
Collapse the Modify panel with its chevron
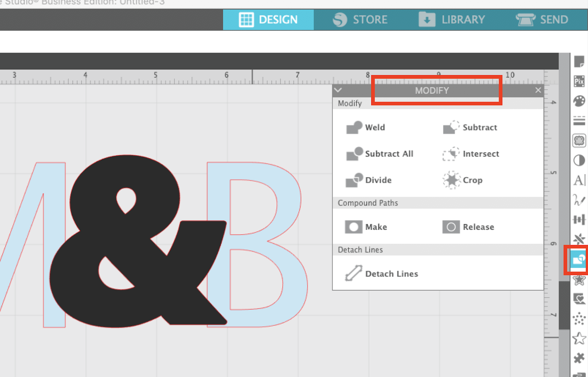click(338, 90)
